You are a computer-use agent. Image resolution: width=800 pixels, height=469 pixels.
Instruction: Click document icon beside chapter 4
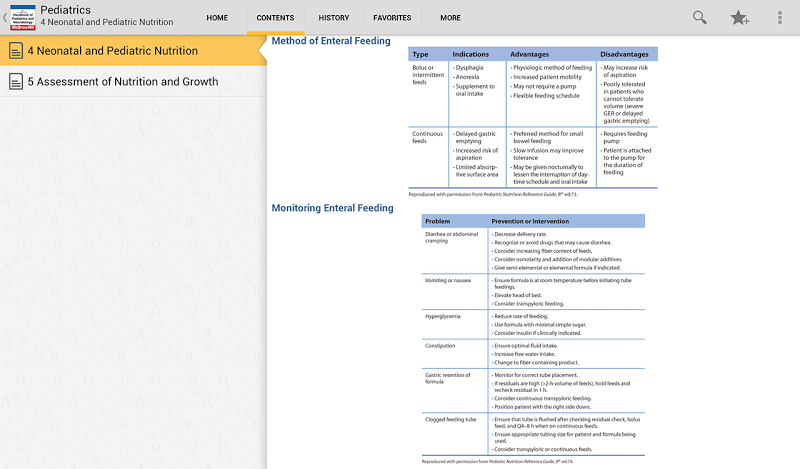16,51
